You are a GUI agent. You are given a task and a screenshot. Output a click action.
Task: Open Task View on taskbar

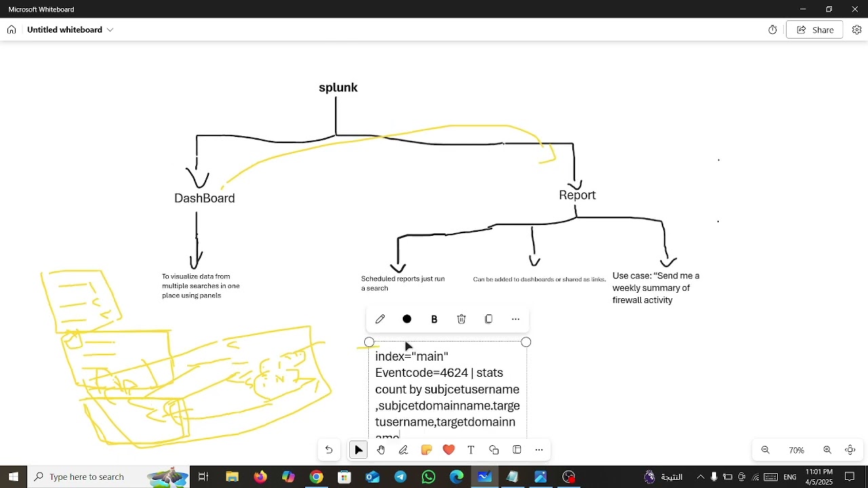click(203, 477)
